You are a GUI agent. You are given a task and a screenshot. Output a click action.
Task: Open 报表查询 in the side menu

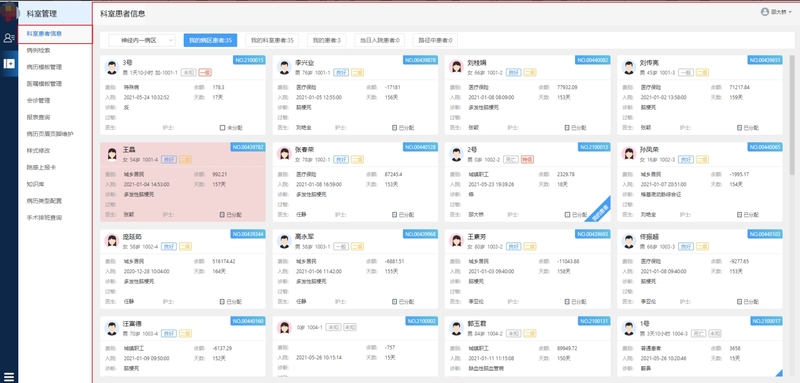coord(38,117)
